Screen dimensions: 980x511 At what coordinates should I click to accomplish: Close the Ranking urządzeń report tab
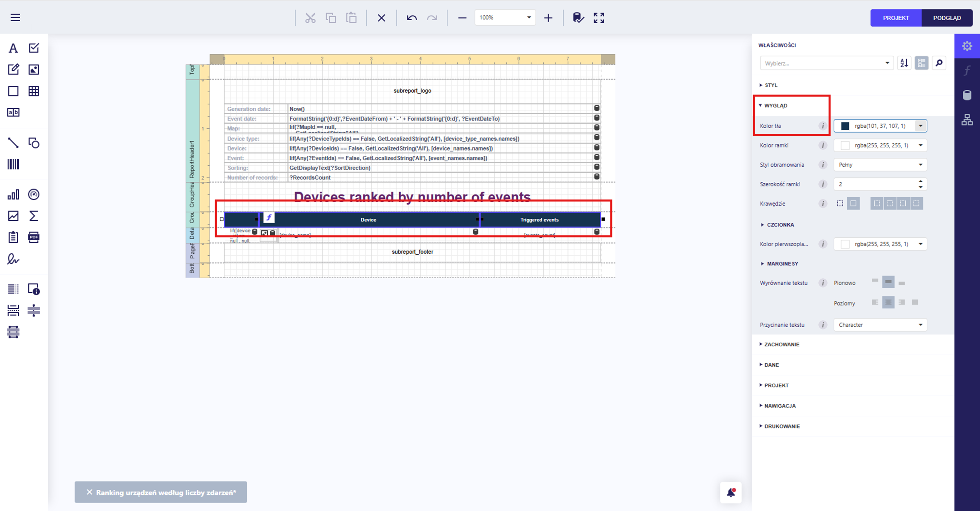tap(89, 492)
